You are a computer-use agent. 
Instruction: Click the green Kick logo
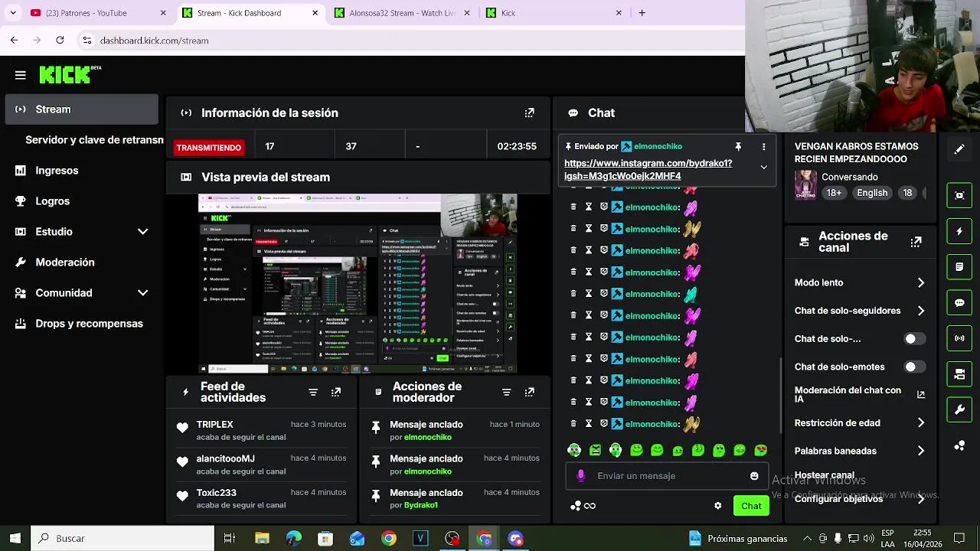pyautogui.click(x=65, y=74)
